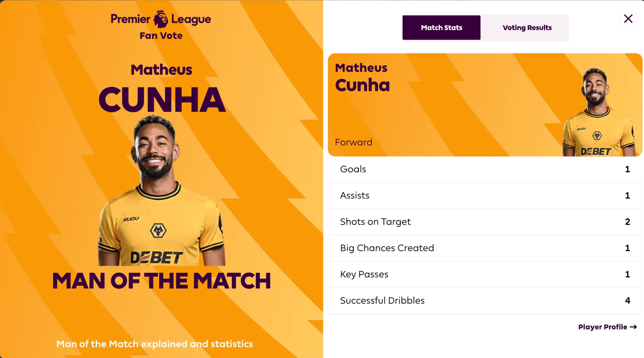Image resolution: width=644 pixels, height=358 pixels.
Task: Switch to the Voting Results tab
Action: (x=527, y=28)
